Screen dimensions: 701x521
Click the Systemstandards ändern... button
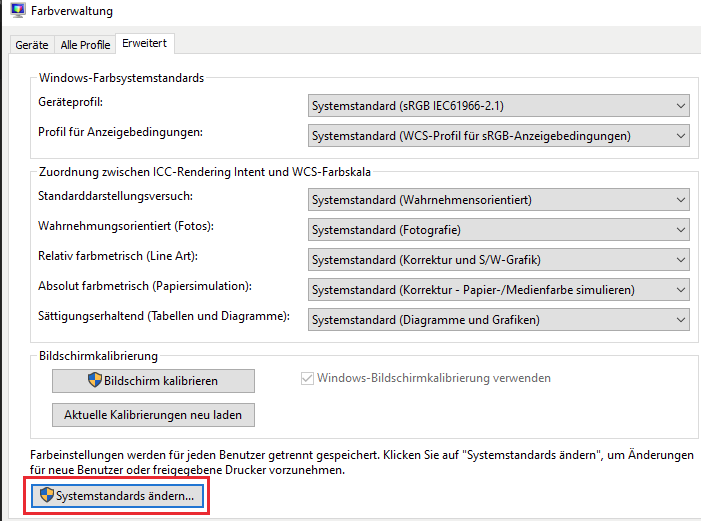pyautogui.click(x=118, y=496)
